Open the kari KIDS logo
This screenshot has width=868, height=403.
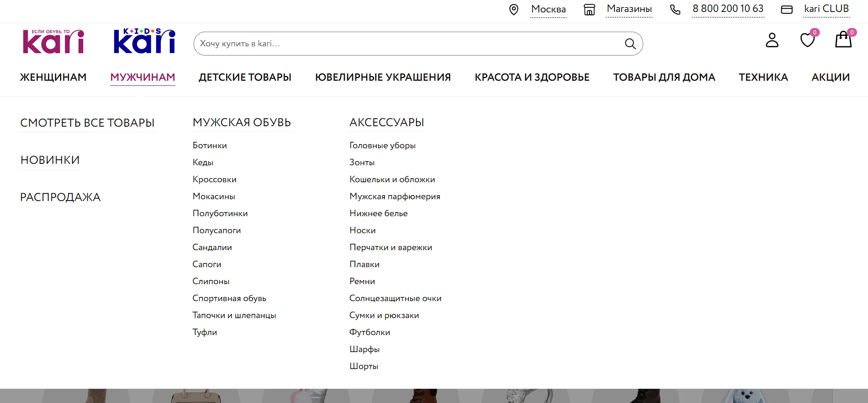[145, 41]
